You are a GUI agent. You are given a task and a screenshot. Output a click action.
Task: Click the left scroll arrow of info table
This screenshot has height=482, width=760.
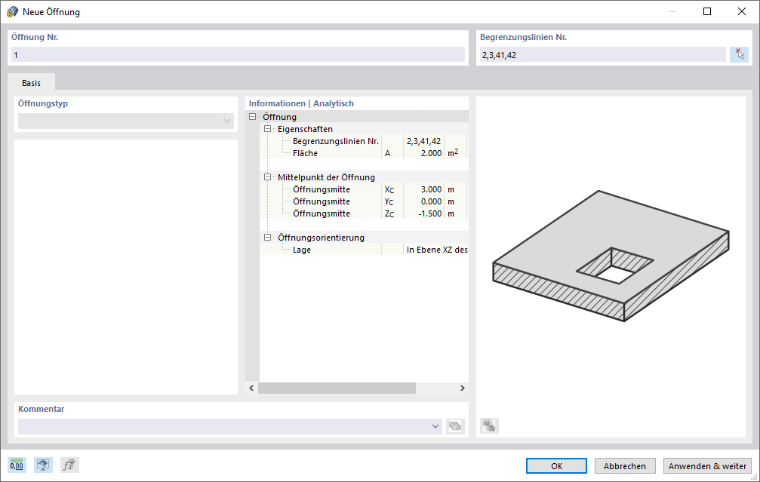click(252, 388)
